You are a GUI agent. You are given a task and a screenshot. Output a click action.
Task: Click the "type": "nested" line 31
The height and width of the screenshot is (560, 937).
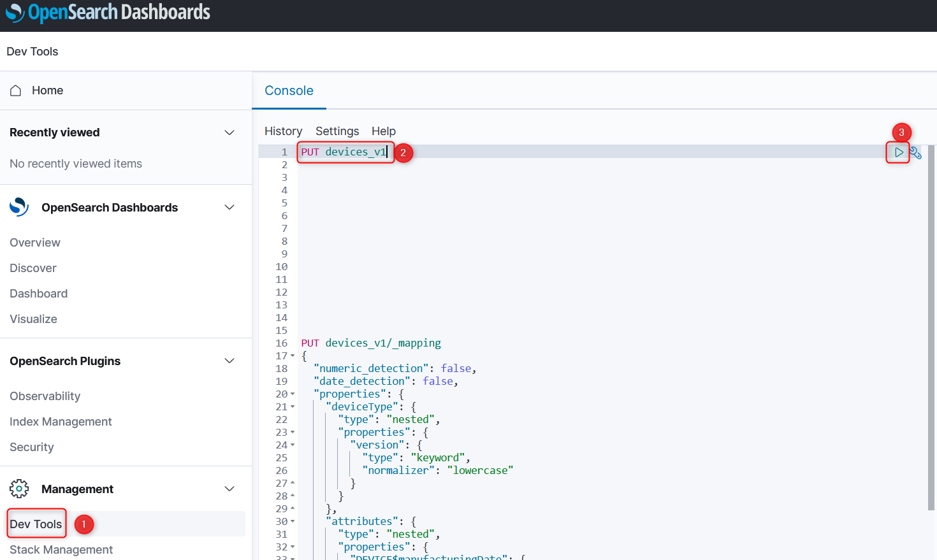click(389, 534)
